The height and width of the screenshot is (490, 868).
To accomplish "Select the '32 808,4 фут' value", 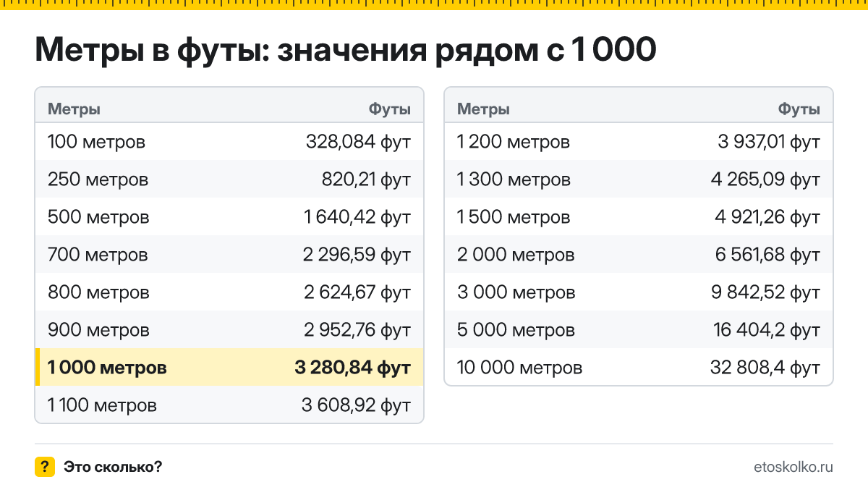I will (765, 368).
